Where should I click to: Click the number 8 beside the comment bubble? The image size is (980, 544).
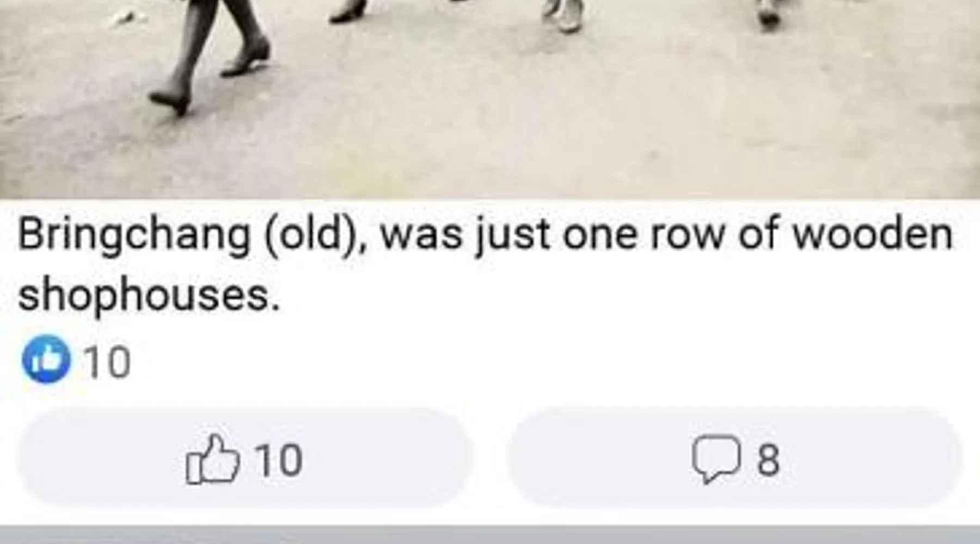pos(768,460)
